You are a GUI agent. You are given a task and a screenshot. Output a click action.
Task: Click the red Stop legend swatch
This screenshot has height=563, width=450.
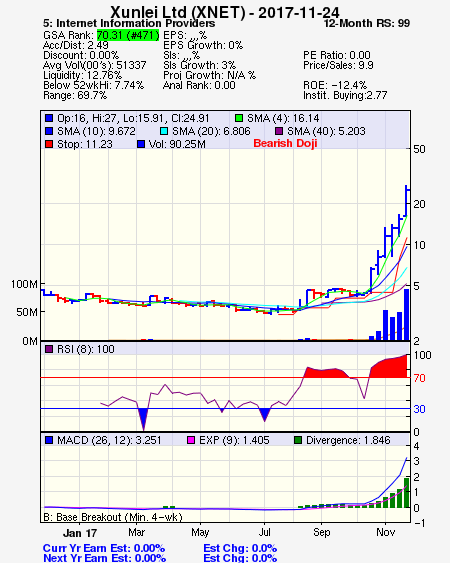[x=49, y=144]
